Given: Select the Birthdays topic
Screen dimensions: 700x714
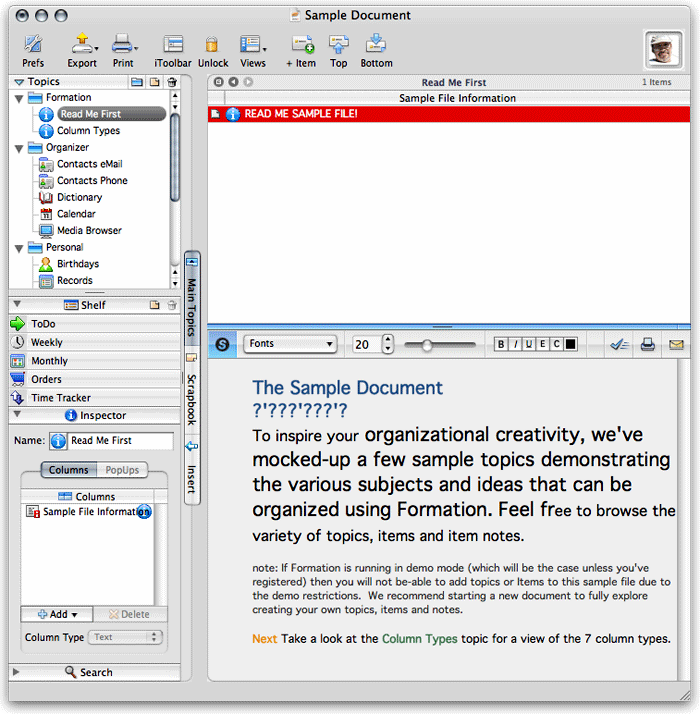Looking at the screenshot, I should pos(78,264).
